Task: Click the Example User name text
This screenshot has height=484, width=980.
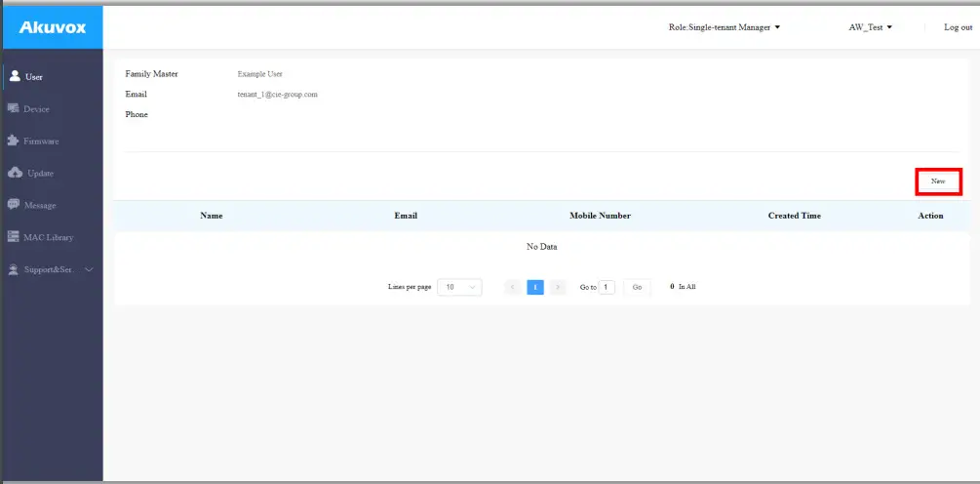Action: [x=260, y=74]
